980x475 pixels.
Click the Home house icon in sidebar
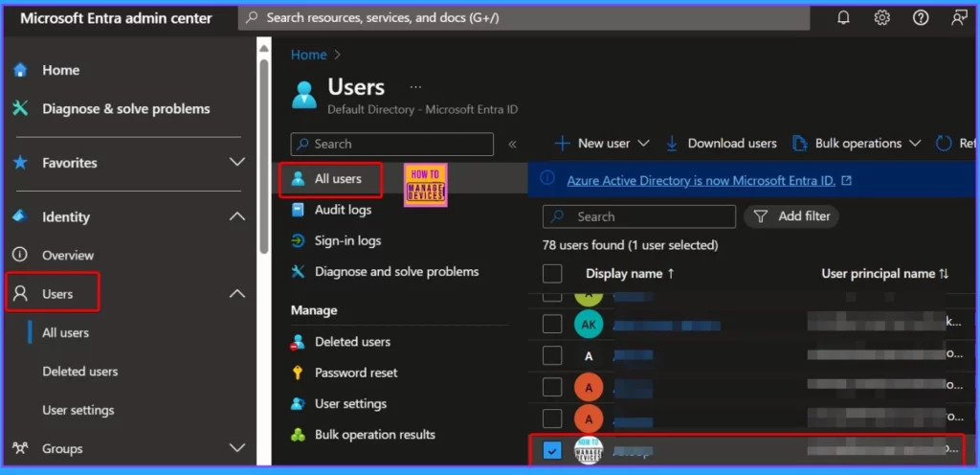21,70
